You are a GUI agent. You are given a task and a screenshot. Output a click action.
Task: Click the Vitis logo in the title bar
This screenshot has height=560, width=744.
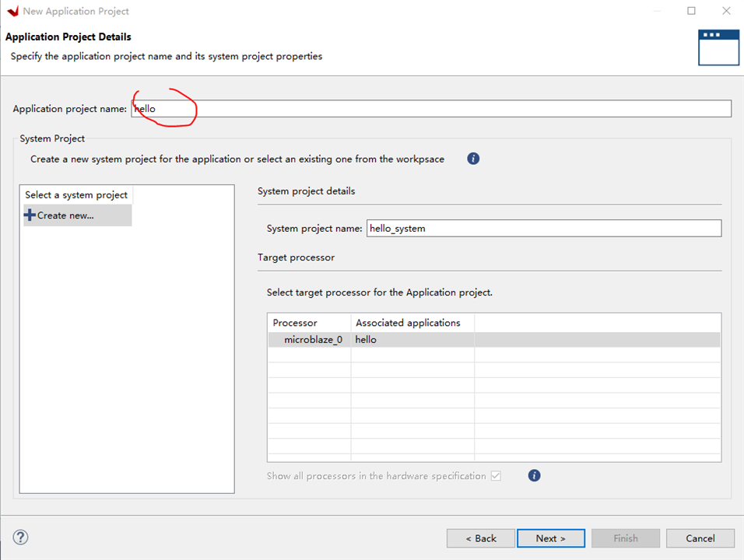click(12, 11)
